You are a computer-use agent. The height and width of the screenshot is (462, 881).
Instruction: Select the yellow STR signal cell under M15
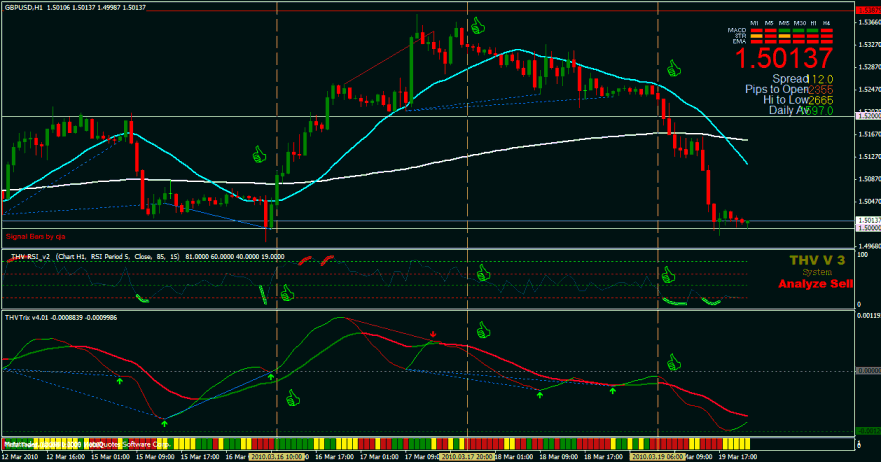[785, 37]
